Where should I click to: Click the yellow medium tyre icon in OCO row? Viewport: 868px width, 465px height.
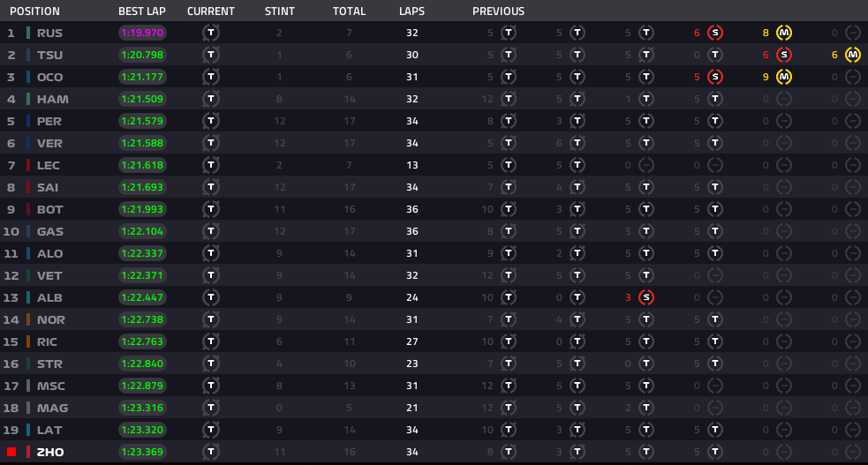tap(784, 77)
